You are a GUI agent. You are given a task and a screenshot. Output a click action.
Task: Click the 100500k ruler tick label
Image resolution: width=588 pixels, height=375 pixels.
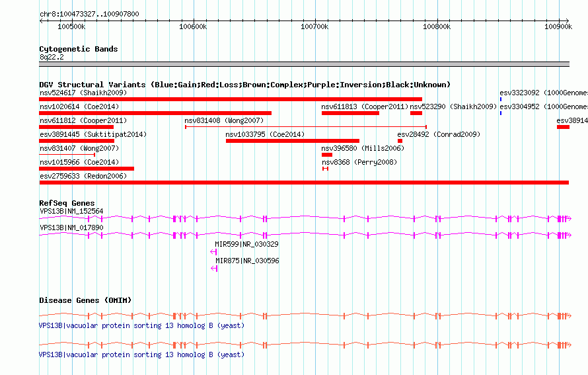click(71, 26)
